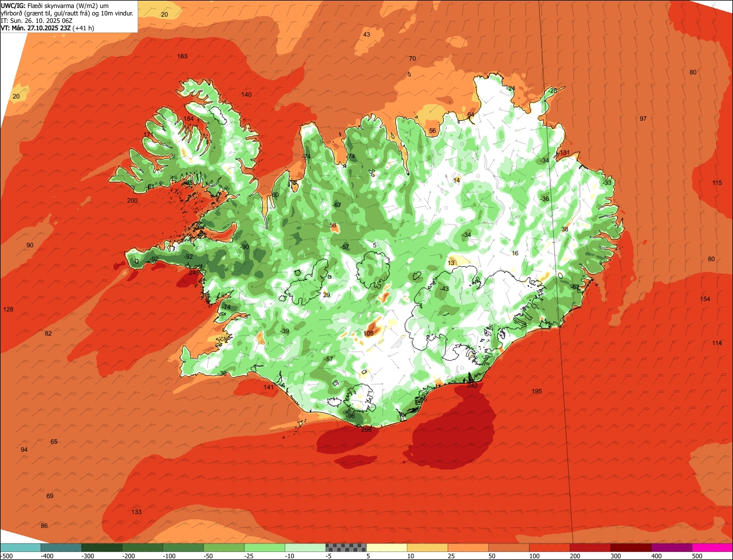
Task: Click the map value 82
Action: [48, 333]
